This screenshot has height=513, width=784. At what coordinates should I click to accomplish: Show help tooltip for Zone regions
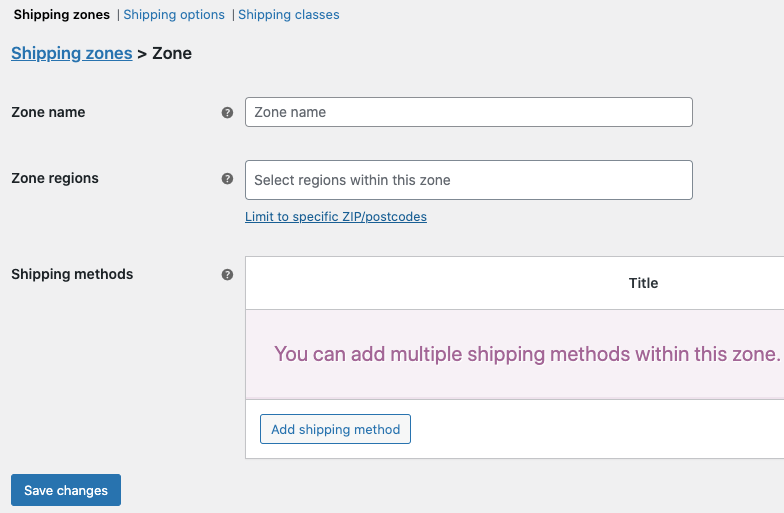click(x=227, y=178)
